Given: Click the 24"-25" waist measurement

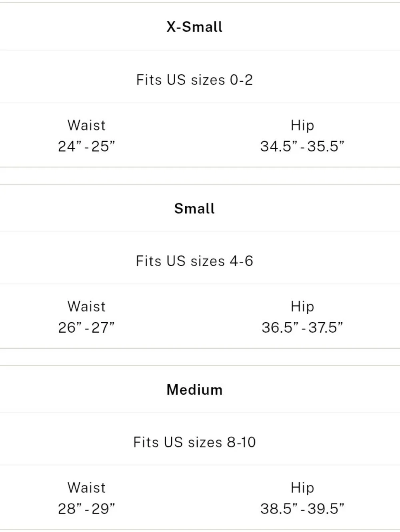Looking at the screenshot, I should [86, 146].
